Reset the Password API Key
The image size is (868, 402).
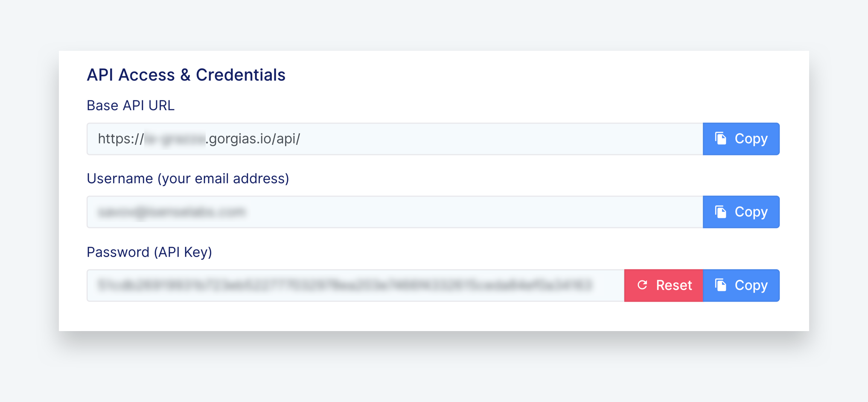664,285
